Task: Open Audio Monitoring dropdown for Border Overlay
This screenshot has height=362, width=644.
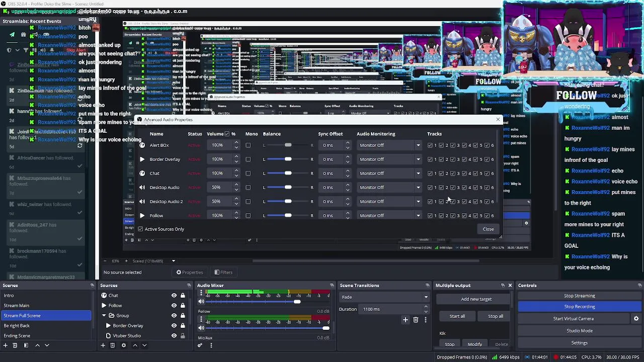Action: click(x=389, y=159)
